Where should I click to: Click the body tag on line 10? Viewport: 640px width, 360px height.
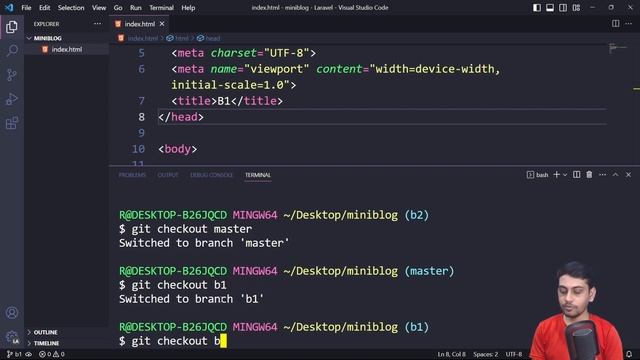pyautogui.click(x=178, y=149)
